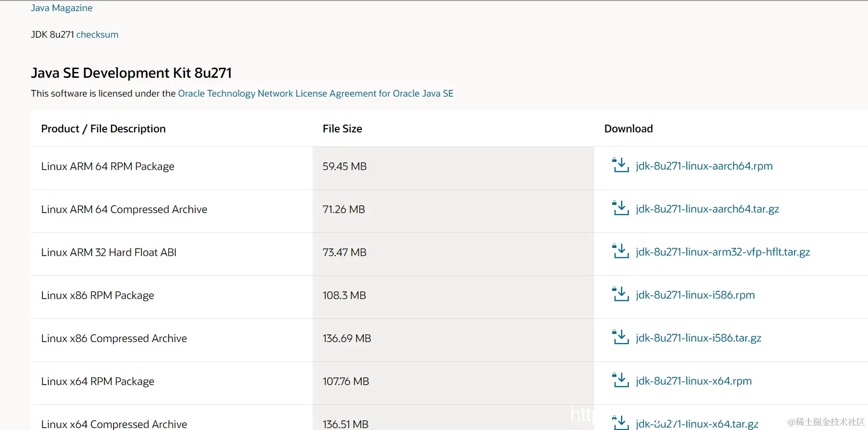
Task: Select Linux x64 Compressed Archive text
Action: click(x=114, y=424)
